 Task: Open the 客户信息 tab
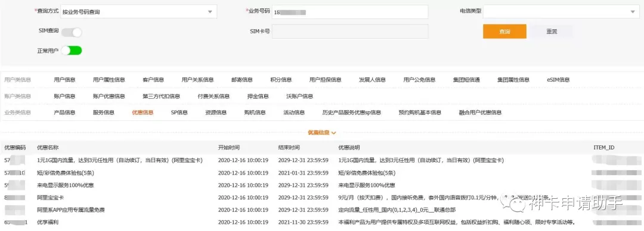(153, 80)
